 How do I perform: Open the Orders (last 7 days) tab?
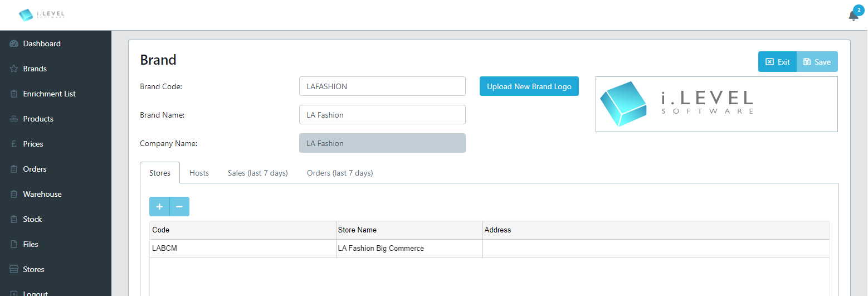coord(340,173)
